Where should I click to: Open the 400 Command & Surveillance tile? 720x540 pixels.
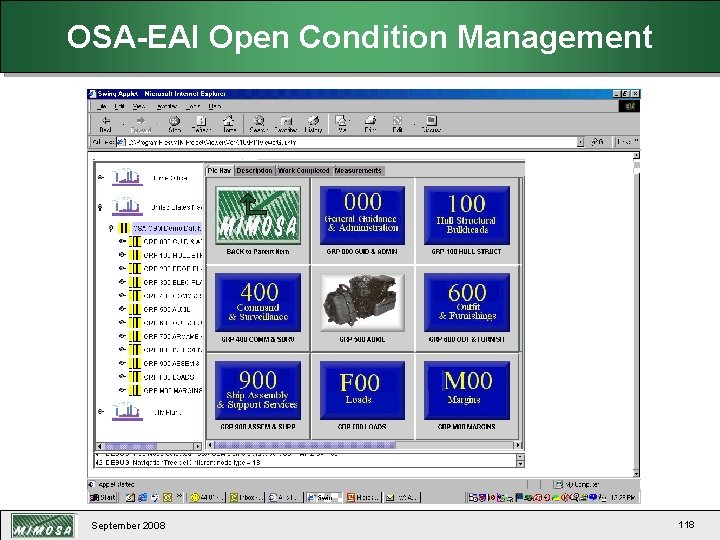click(258, 303)
